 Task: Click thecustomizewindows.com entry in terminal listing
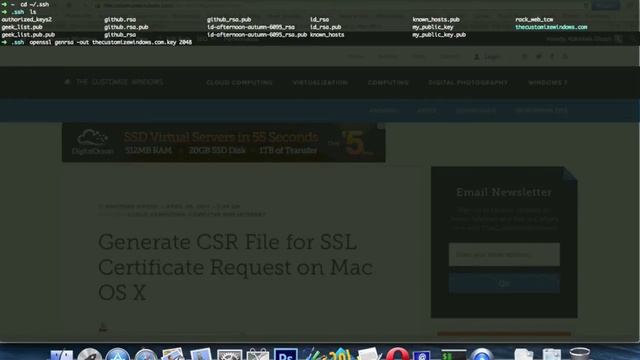pyautogui.click(x=551, y=27)
